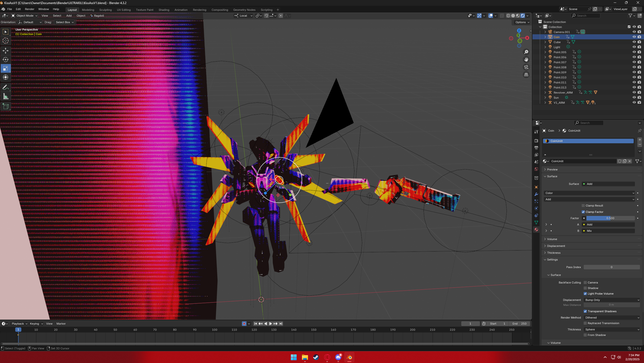Hide the Coin object in viewport

[x=634, y=37]
